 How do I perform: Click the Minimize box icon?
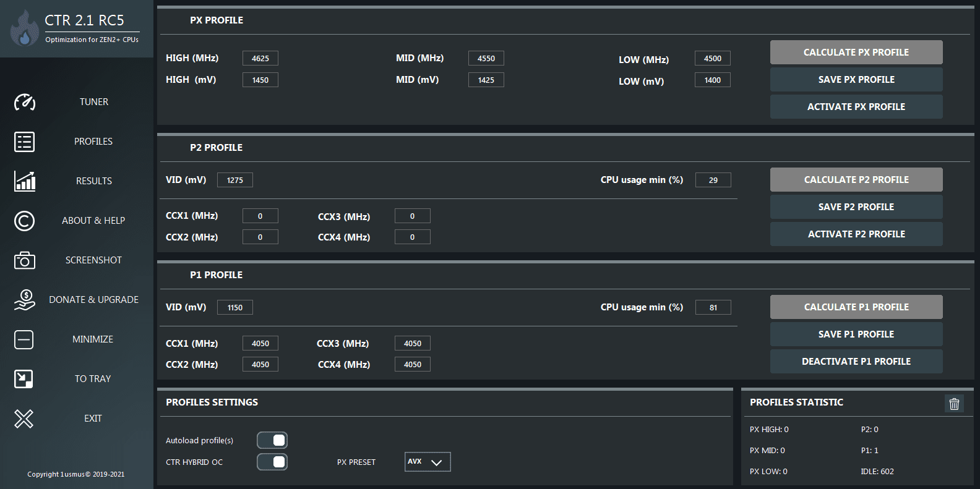24,339
